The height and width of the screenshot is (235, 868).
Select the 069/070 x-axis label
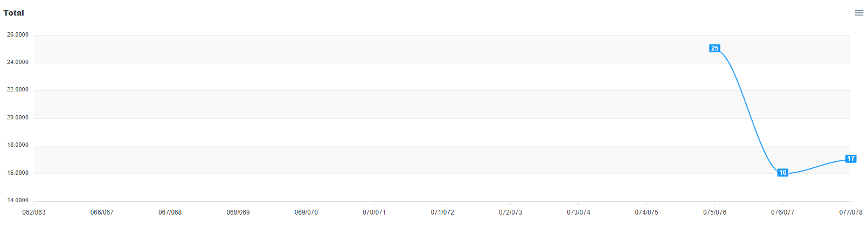(x=306, y=212)
